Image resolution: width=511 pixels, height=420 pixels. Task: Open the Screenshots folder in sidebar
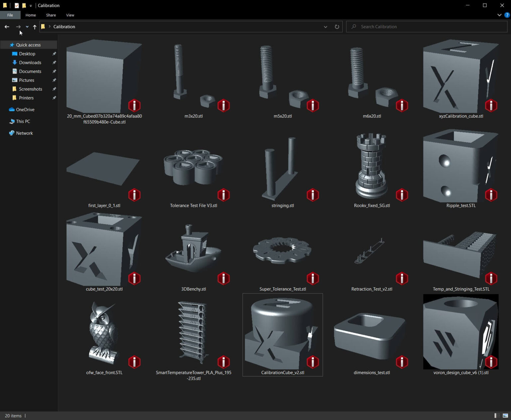click(30, 89)
